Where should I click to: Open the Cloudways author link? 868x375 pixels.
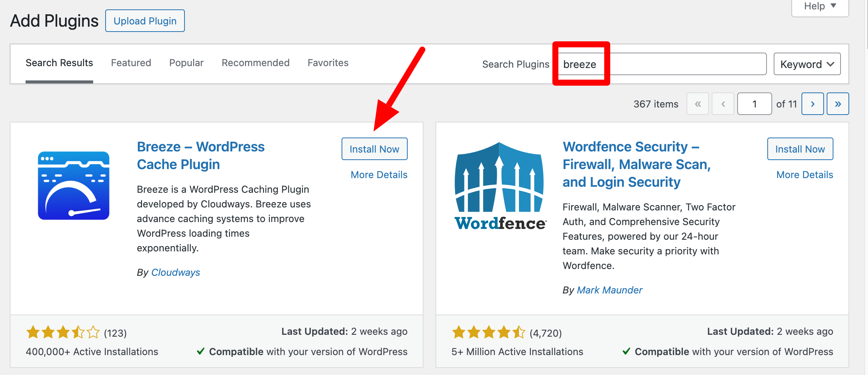(x=175, y=272)
